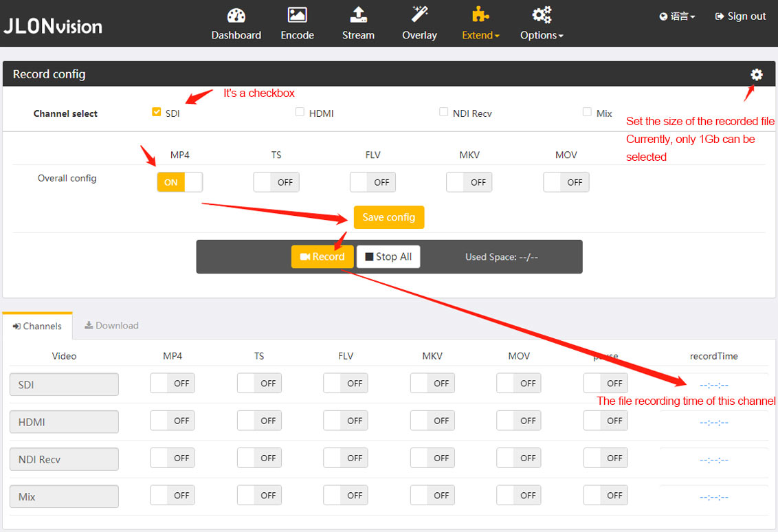This screenshot has height=532, width=778.
Task: Toggle TS recording for NDI Recv row
Action: coord(259,458)
